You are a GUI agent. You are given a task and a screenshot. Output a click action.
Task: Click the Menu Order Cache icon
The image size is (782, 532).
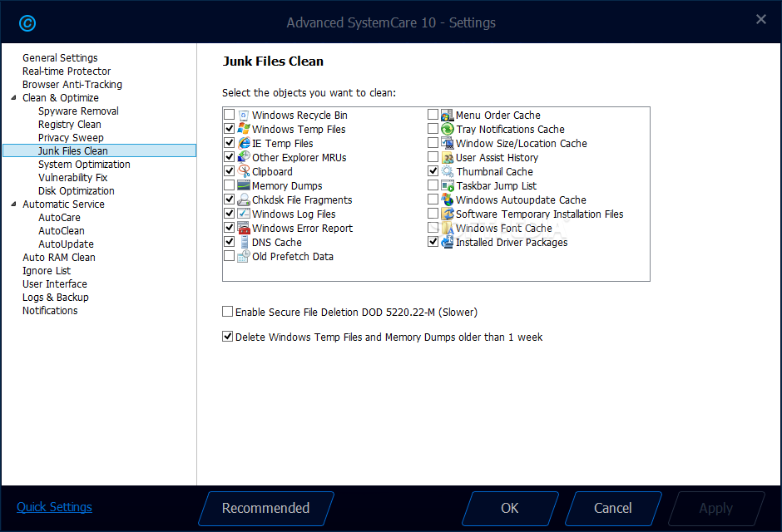click(x=448, y=115)
